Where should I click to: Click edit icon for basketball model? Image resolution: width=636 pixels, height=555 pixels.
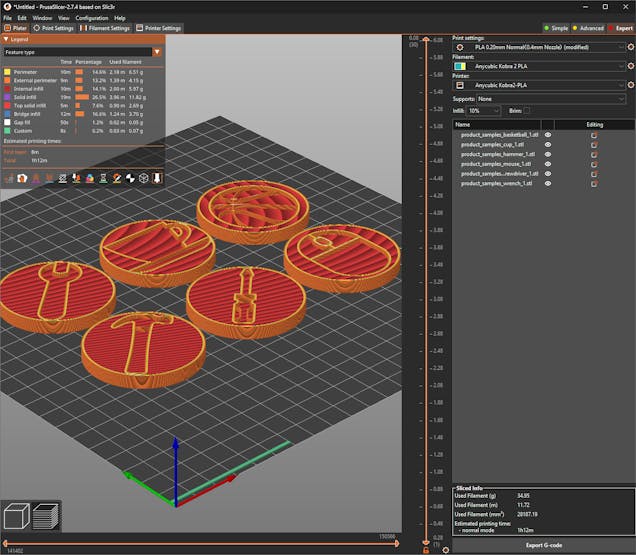[594, 137]
